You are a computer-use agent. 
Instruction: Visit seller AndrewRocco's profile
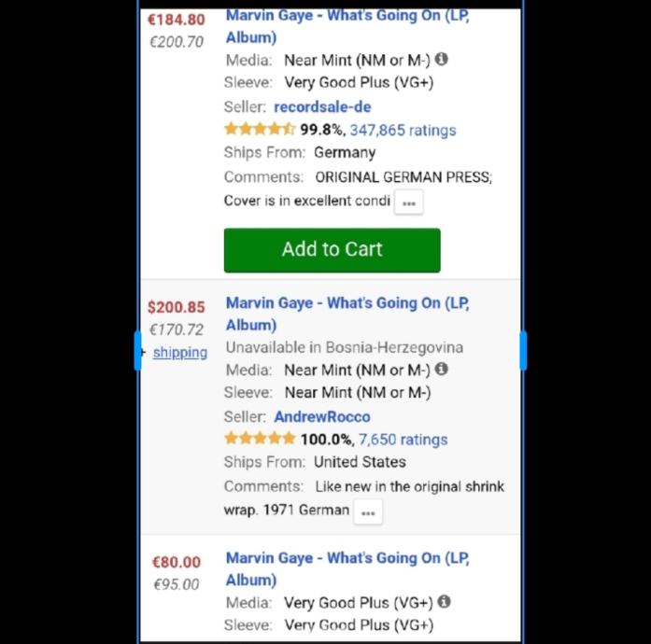321,417
